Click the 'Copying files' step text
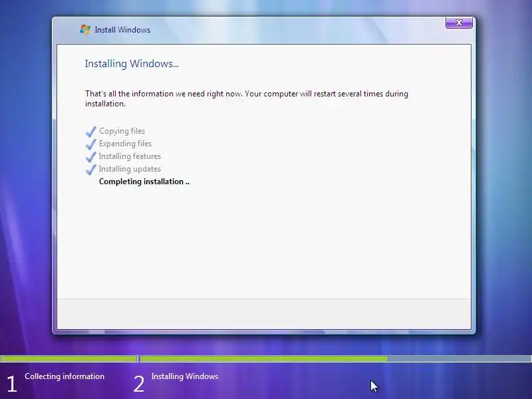Viewport: 532px width, 399px height. (x=122, y=131)
